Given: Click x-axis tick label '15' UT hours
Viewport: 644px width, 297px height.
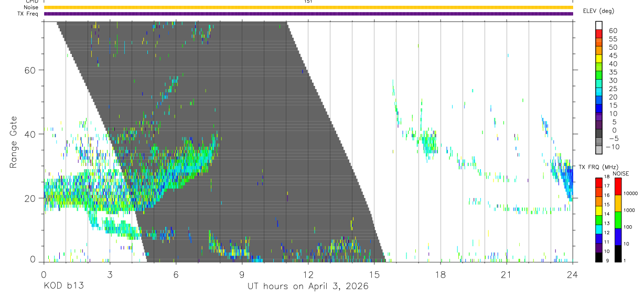Looking at the screenshot, I should coord(374,274).
